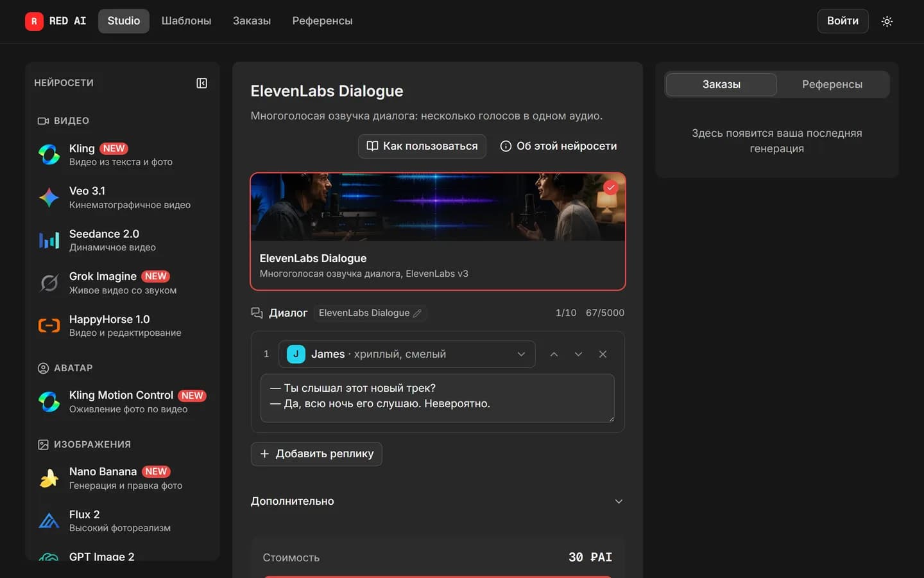Viewport: 924px width, 578px height.
Task: Click Добавить реплику button
Action: pos(316,453)
